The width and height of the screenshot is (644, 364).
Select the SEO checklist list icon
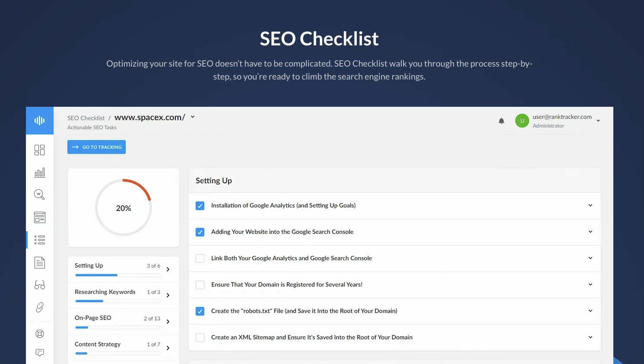click(40, 240)
